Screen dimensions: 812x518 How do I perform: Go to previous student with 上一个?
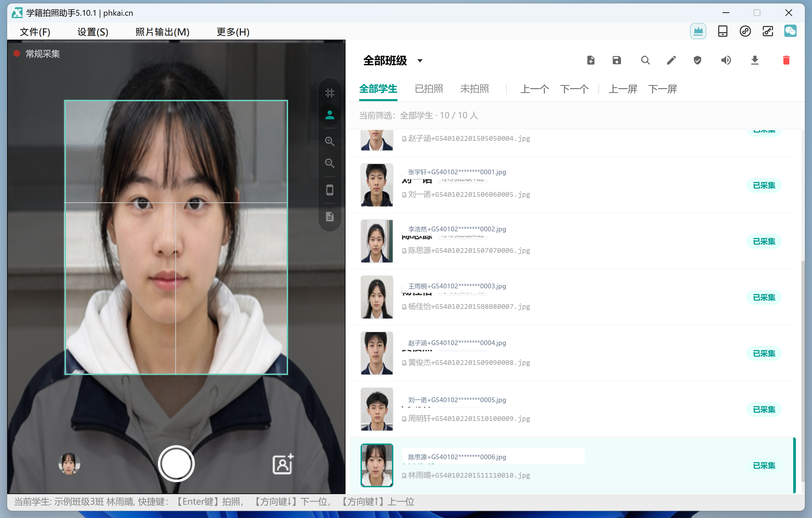click(534, 89)
